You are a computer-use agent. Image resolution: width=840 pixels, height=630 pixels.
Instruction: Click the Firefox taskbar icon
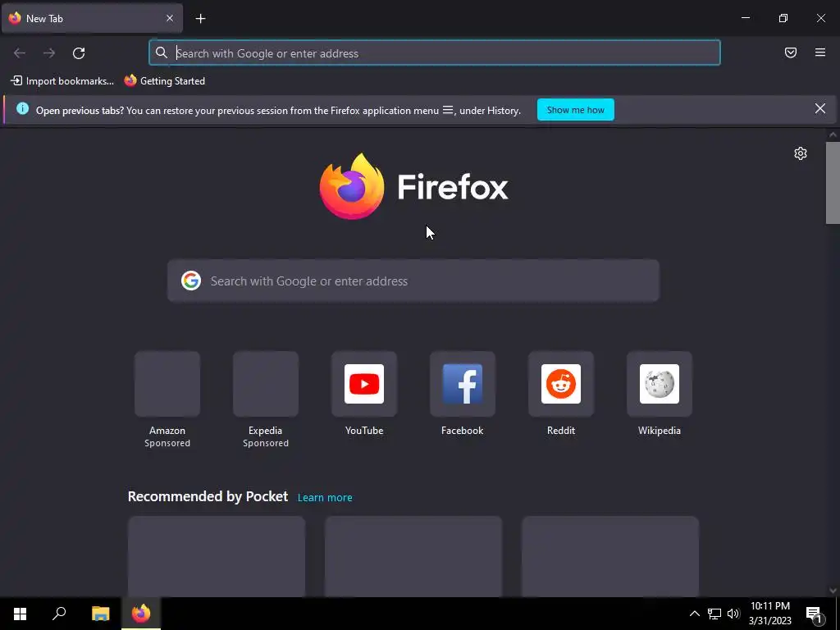coord(141,614)
